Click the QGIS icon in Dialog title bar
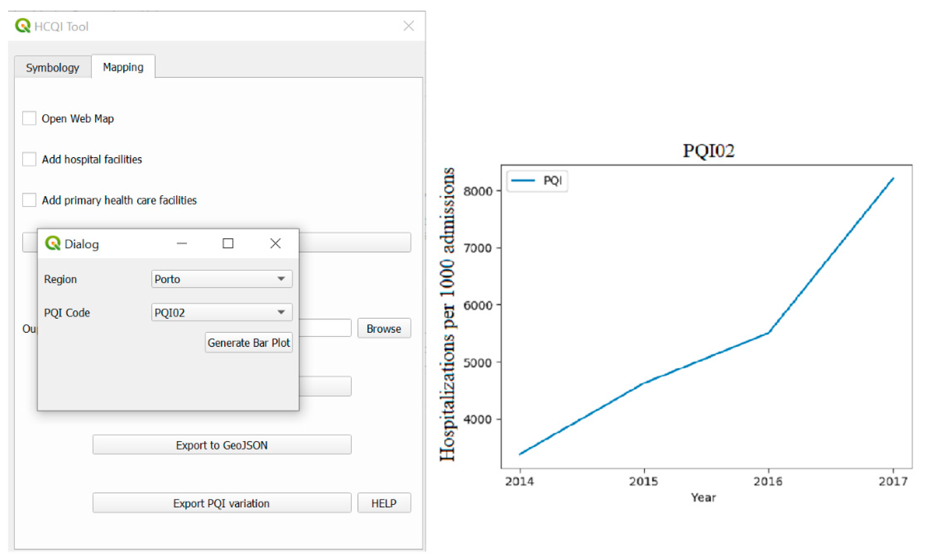 pyautogui.click(x=52, y=243)
